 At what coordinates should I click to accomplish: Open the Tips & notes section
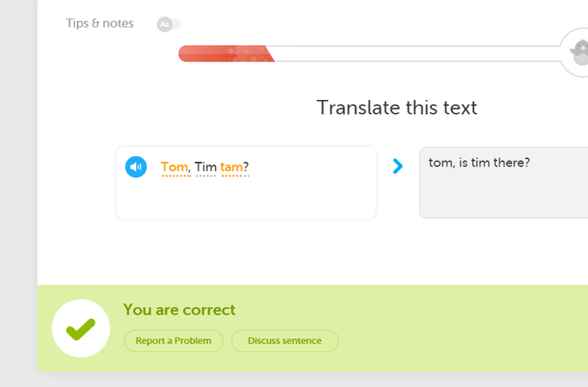99,24
